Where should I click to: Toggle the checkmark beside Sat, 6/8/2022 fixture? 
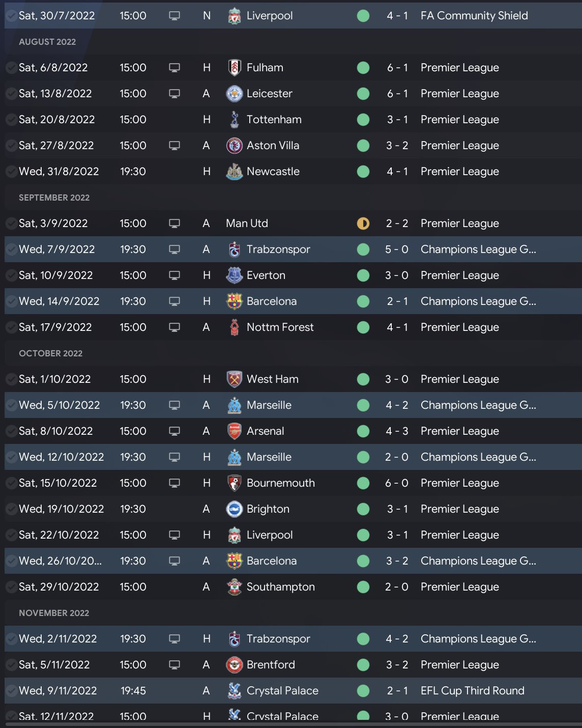click(x=11, y=68)
